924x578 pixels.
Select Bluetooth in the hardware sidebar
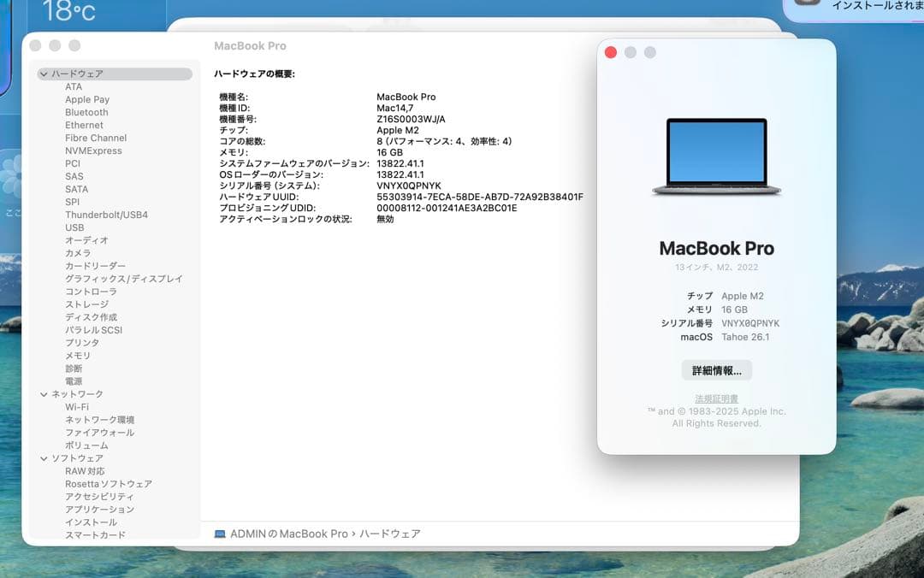click(86, 112)
